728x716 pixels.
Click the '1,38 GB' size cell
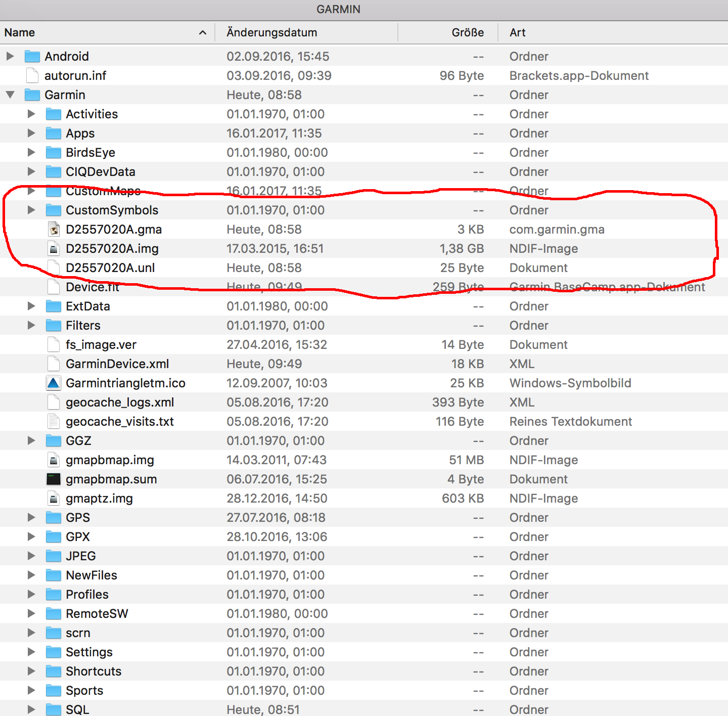coord(462,248)
